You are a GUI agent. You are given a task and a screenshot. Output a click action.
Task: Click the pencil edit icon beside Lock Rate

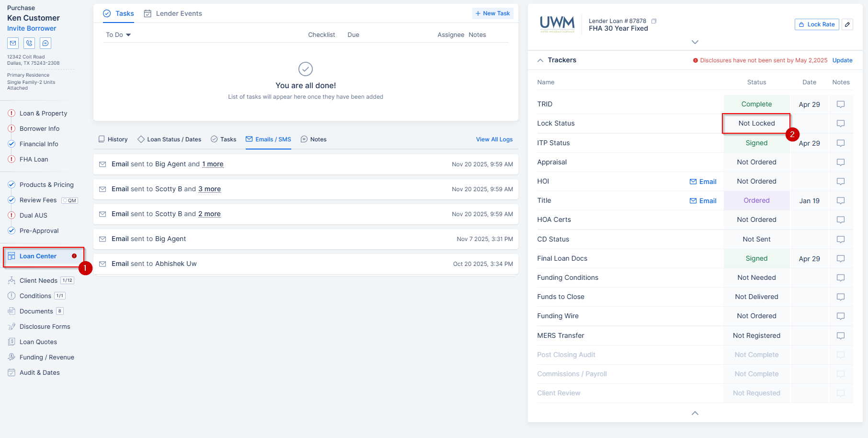click(x=847, y=24)
